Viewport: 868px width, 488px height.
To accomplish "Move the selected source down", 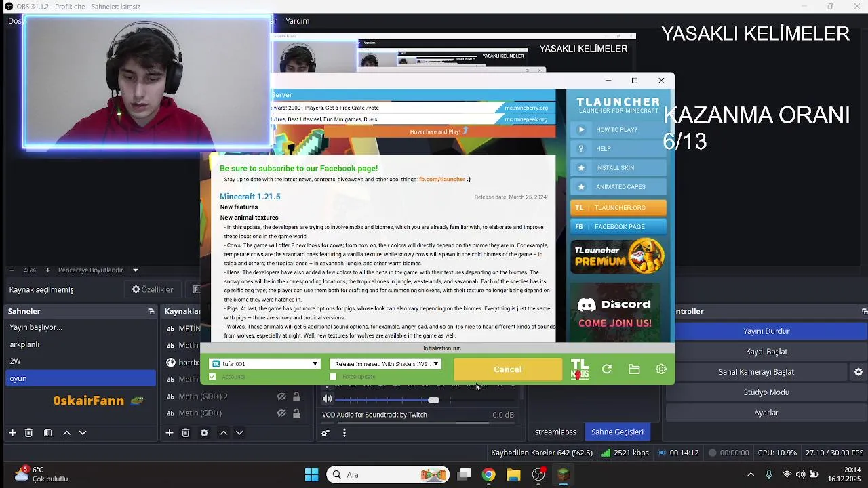I will (239, 432).
